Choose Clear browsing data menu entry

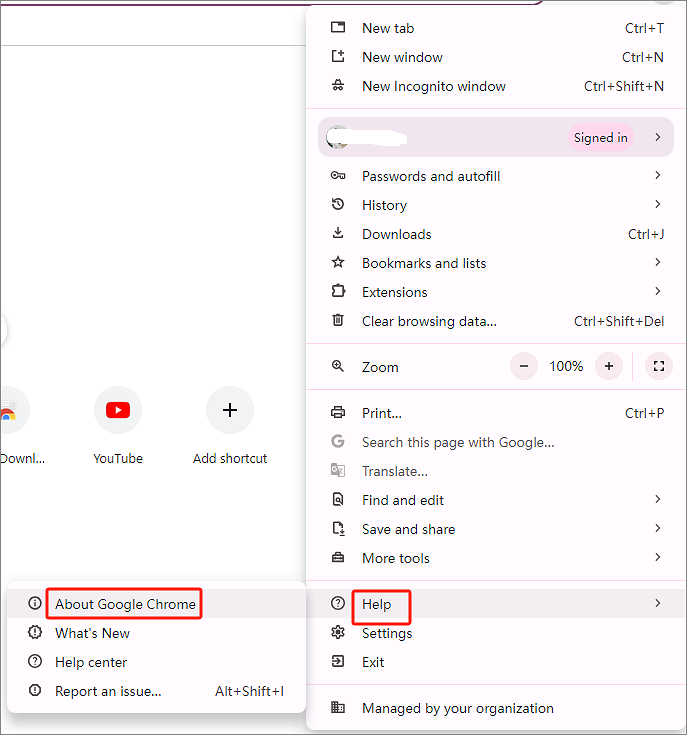[x=496, y=321]
